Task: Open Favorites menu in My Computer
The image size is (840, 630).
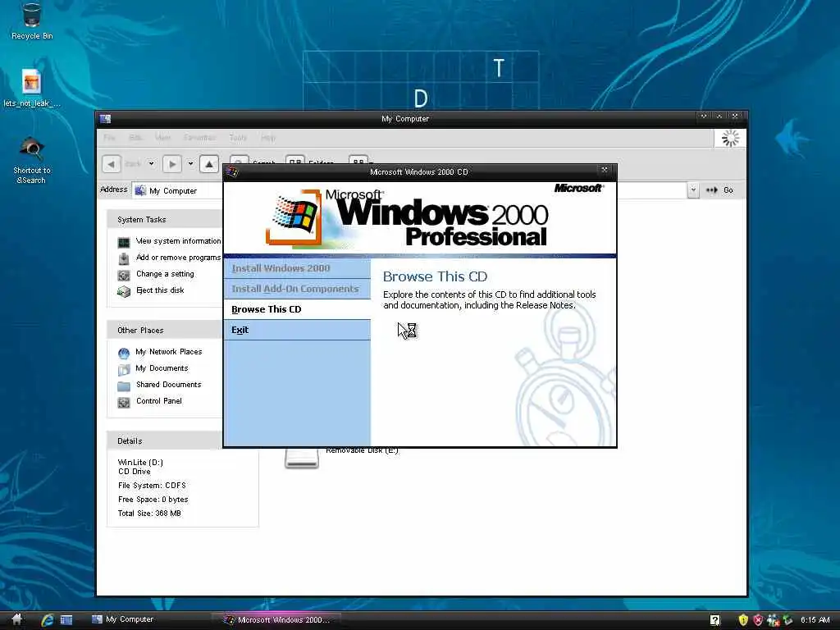Action: click(x=199, y=138)
